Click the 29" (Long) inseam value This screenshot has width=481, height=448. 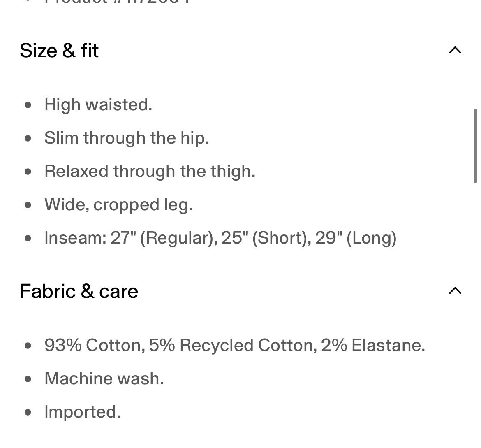coord(356,238)
